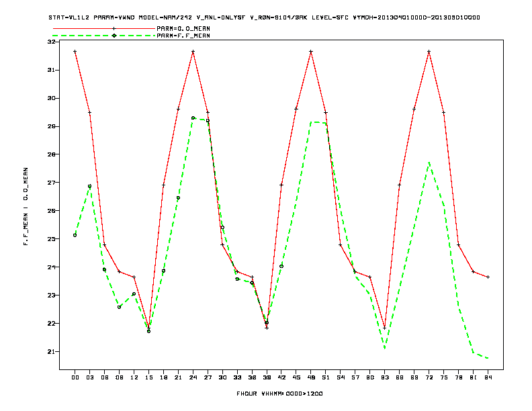This screenshot has width=532, height=411.
Task: Click the x-axis tick label 00
Action: (75, 377)
